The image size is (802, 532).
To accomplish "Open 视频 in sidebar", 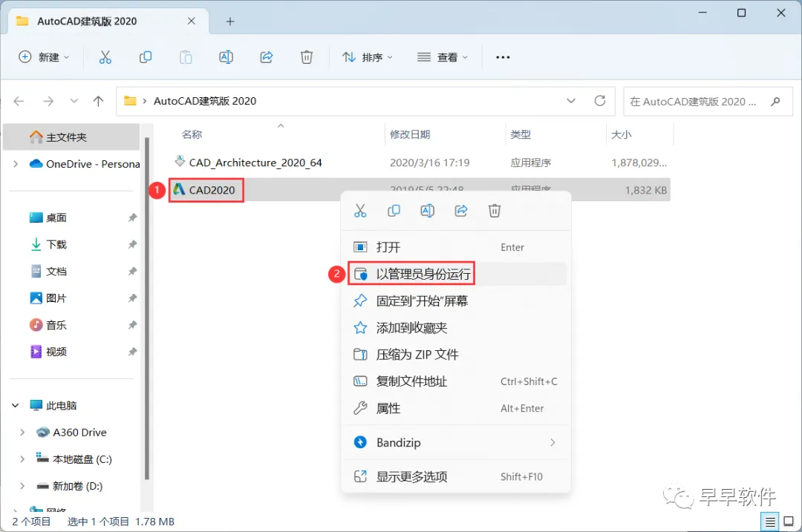I will click(56, 352).
